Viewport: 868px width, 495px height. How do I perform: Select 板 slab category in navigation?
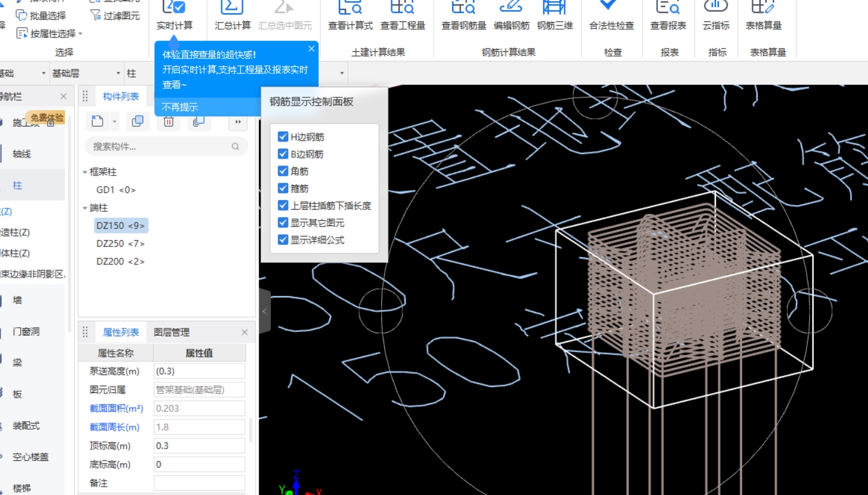tap(17, 394)
